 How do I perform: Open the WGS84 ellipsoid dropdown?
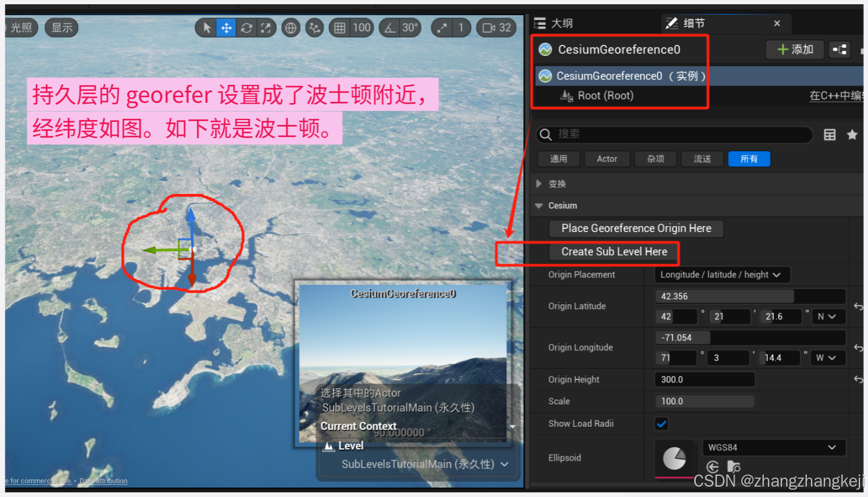click(773, 448)
